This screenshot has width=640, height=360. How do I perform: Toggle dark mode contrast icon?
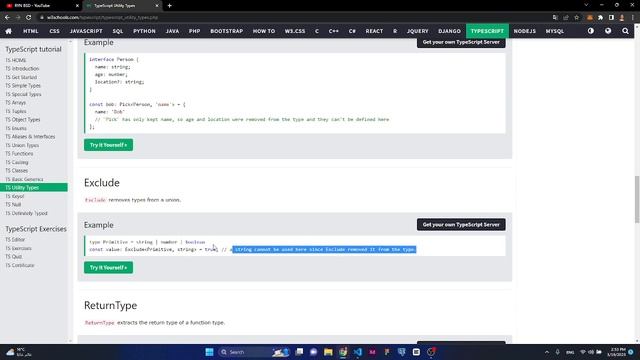tap(591, 31)
